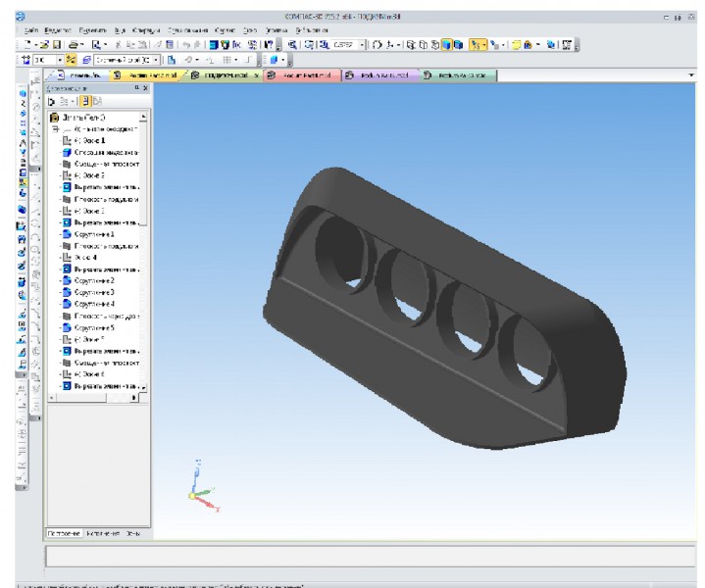This screenshot has width=705, height=588.
Task: Expand the origin coordinates tree node
Action: click(56, 129)
